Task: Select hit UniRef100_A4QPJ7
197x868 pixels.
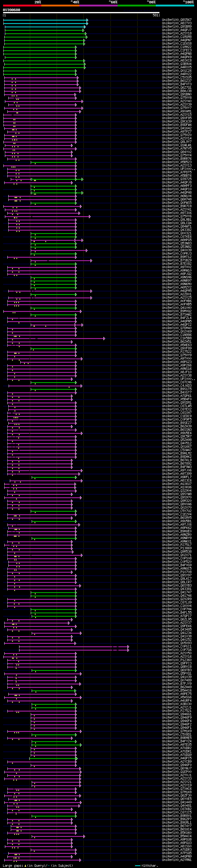Action: coord(177,30)
